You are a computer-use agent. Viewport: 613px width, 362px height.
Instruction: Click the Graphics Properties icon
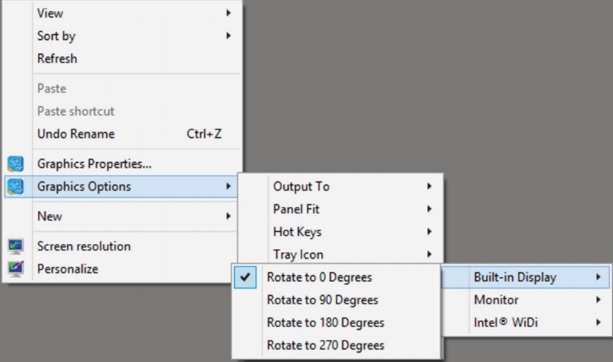tap(16, 164)
